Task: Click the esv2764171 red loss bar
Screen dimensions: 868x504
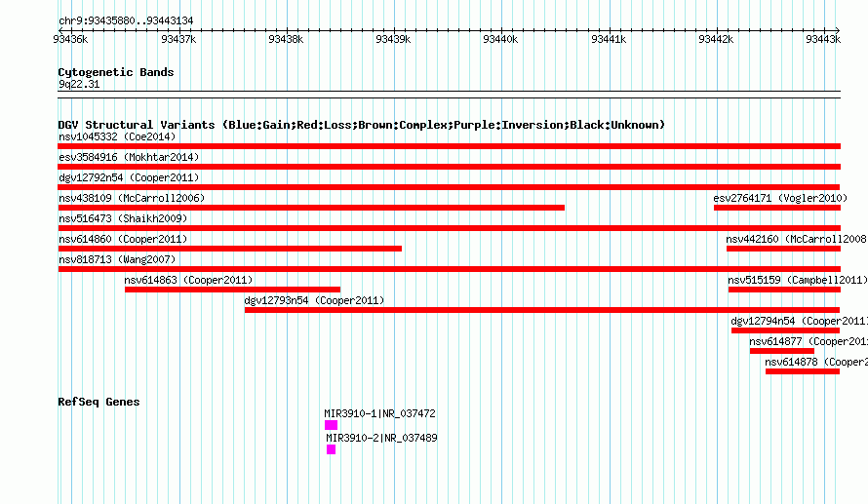Action: click(x=777, y=208)
